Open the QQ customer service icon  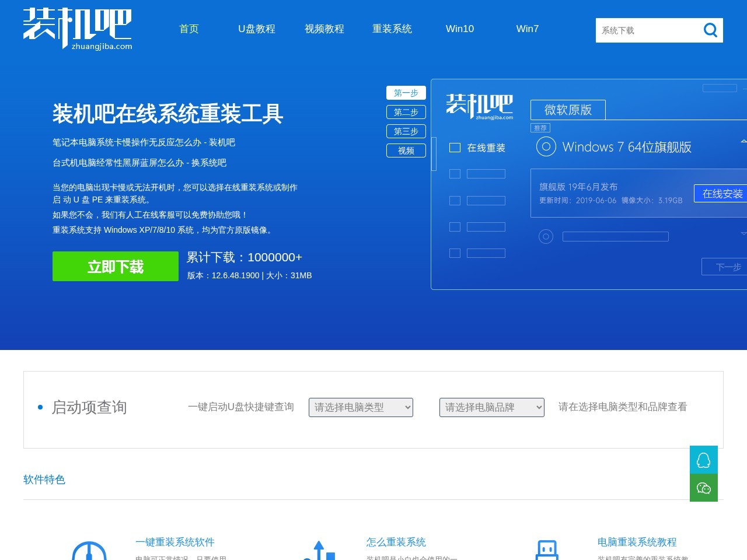tap(703, 459)
